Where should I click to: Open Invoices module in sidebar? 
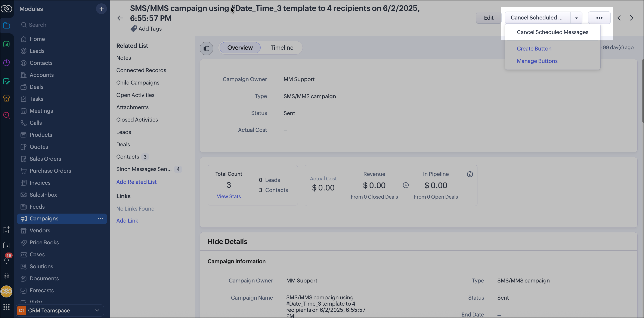pos(40,183)
